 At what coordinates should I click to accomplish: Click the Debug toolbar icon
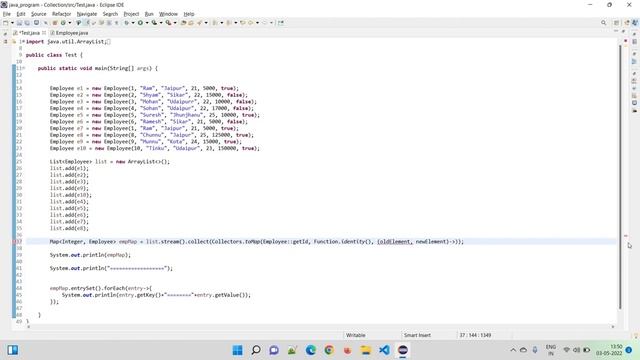[x=127, y=23]
